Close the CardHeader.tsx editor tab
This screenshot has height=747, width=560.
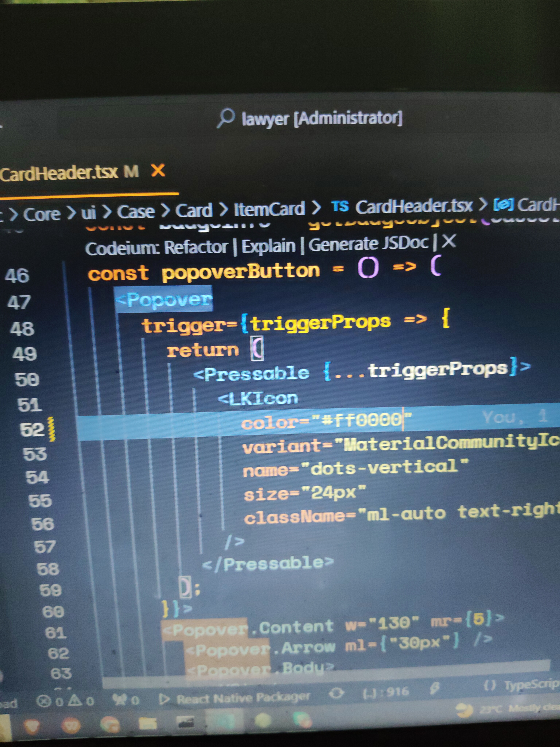[x=158, y=171]
